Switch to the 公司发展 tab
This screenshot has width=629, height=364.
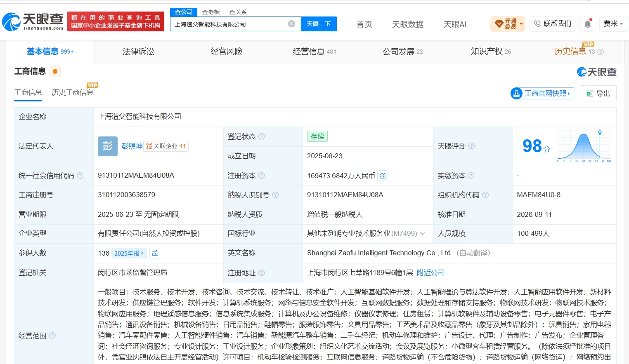(403, 52)
